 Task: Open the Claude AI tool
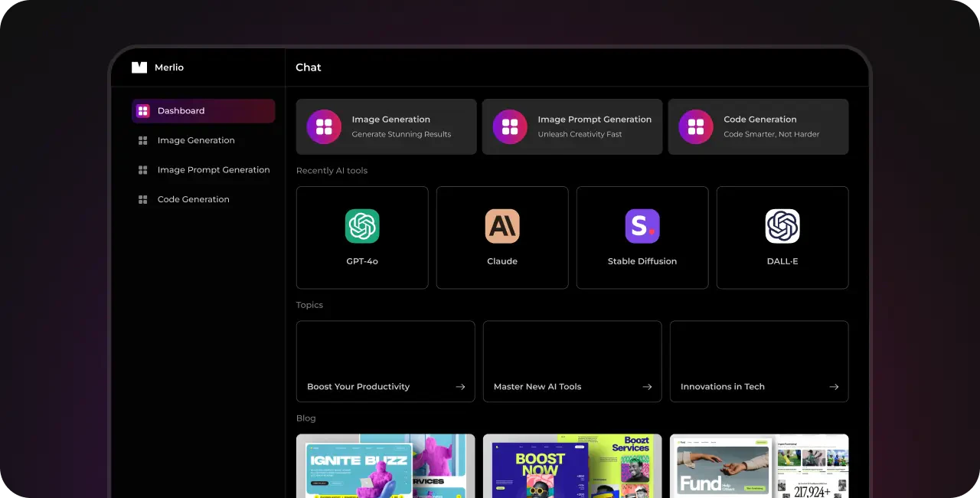pos(502,226)
